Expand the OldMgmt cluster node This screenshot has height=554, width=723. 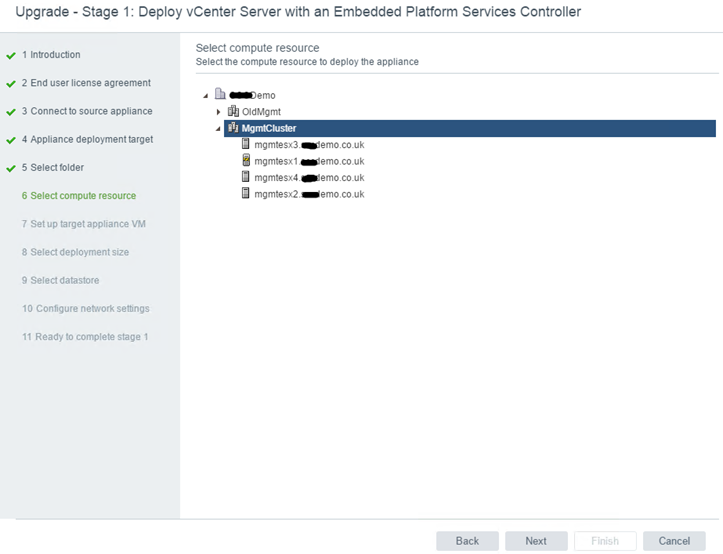point(219,112)
